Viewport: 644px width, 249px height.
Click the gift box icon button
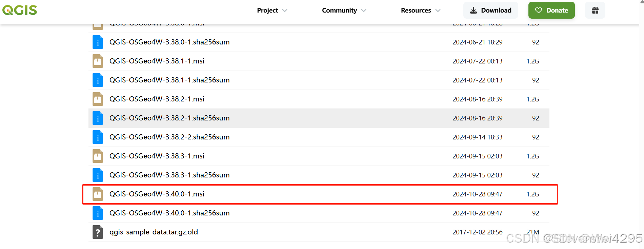595,10
